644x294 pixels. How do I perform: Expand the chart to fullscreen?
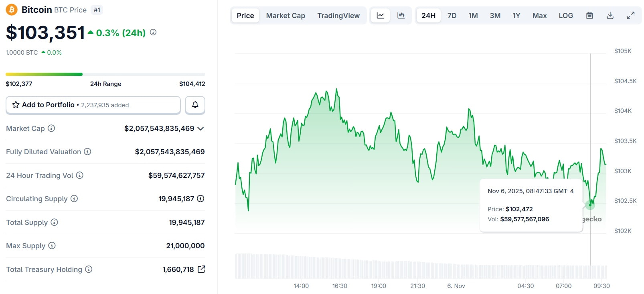point(630,16)
